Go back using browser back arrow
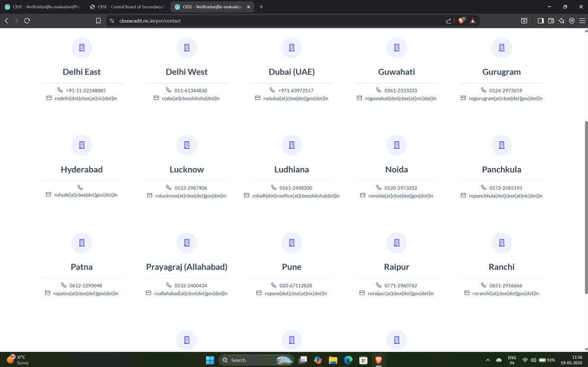Viewport: 588px width, 367px height. pyautogui.click(x=6, y=21)
